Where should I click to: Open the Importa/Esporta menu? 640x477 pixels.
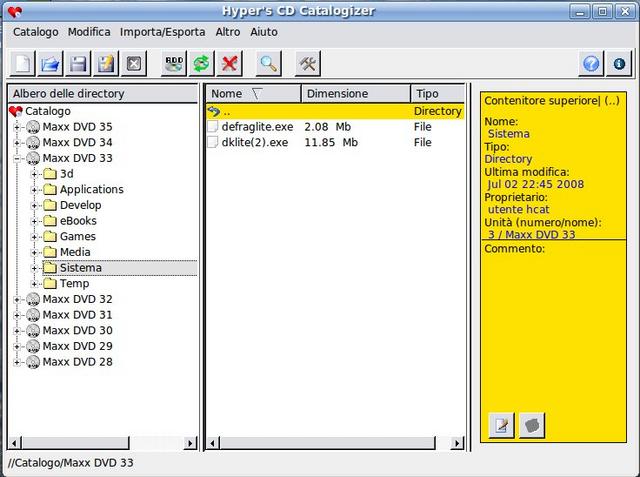[x=162, y=32]
